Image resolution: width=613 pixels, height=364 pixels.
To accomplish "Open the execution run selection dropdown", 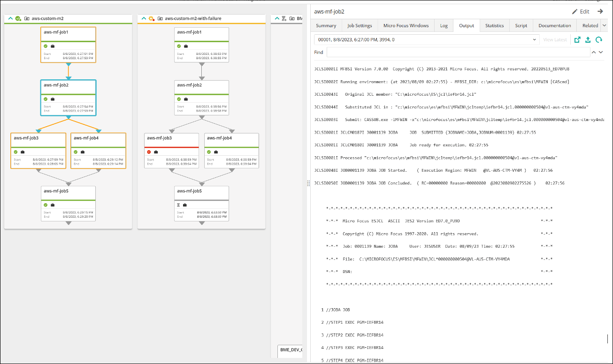I will coord(534,39).
